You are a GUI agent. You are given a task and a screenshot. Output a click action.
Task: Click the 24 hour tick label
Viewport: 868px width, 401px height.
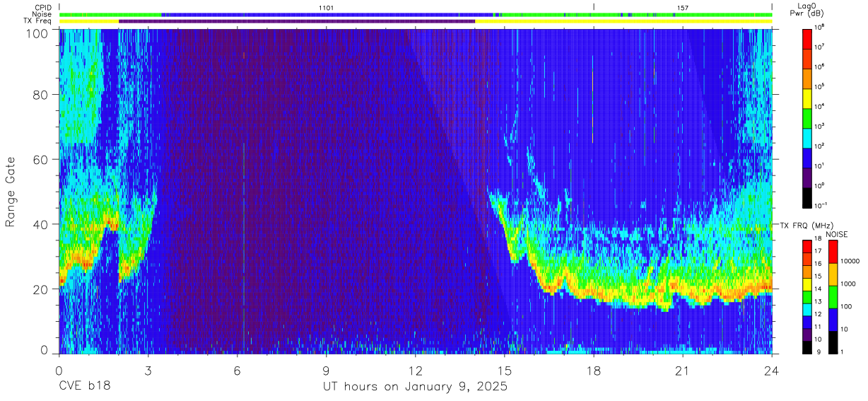tap(772, 370)
